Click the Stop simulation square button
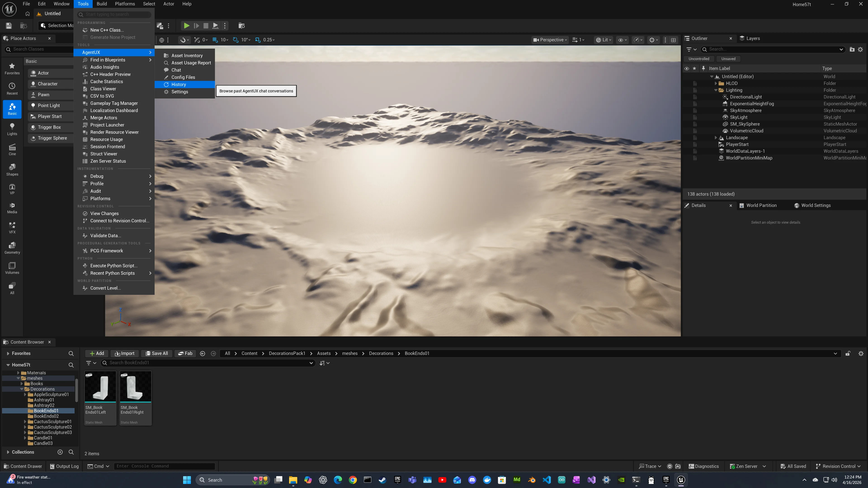This screenshot has width=868, height=488. pyautogui.click(x=205, y=26)
